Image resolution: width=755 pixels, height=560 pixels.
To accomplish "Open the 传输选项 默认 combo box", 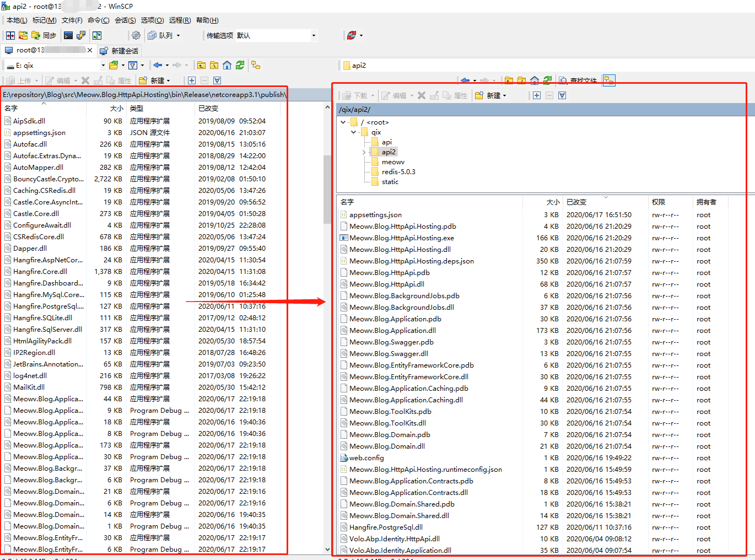I will pyautogui.click(x=276, y=35).
